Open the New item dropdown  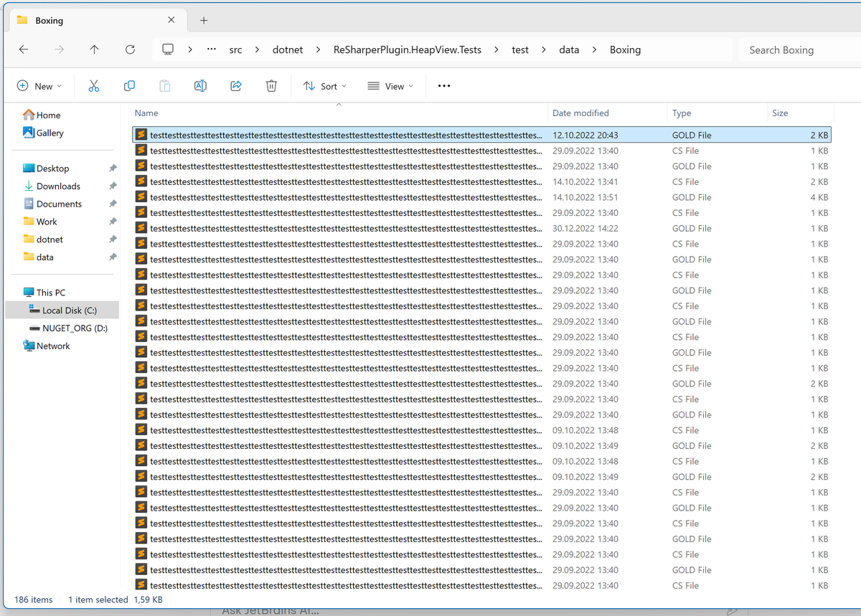click(x=39, y=85)
